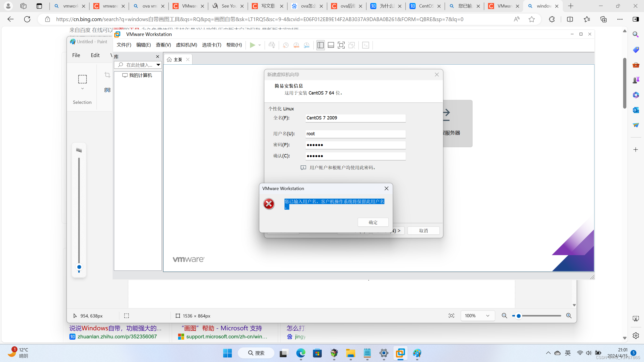This screenshot has width=644, height=362.
Task: Open VMware console view icon
Action: 366,45
